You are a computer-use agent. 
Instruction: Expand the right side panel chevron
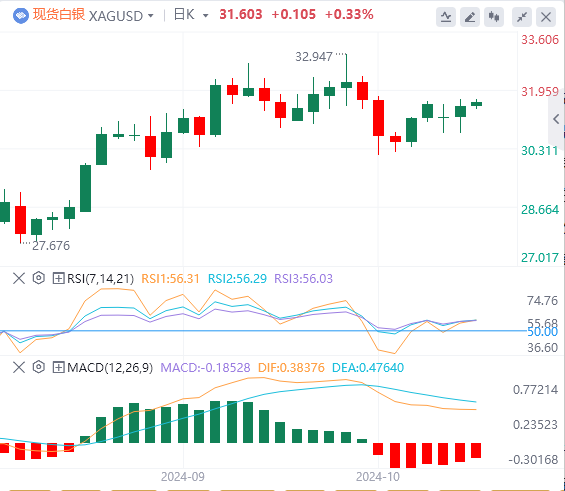(556, 119)
